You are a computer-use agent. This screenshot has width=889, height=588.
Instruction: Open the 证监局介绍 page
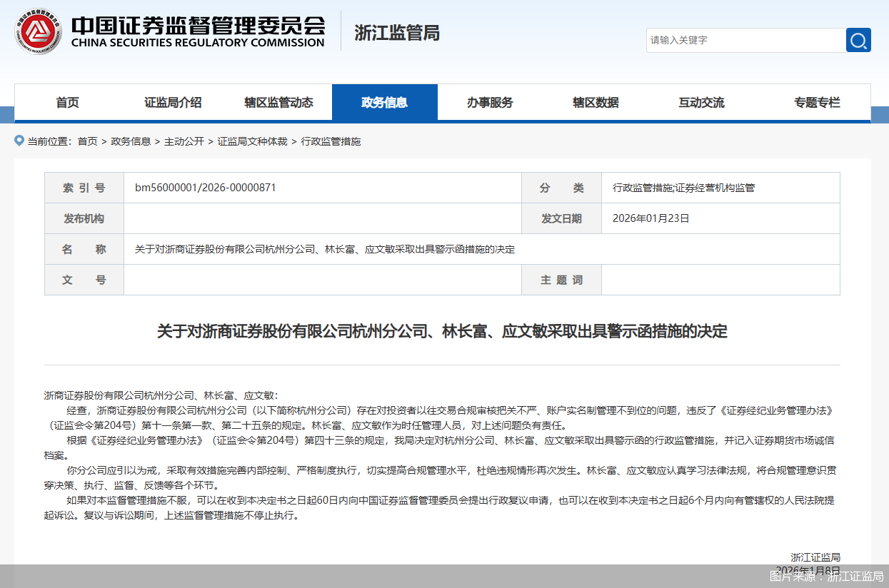pyautogui.click(x=173, y=102)
